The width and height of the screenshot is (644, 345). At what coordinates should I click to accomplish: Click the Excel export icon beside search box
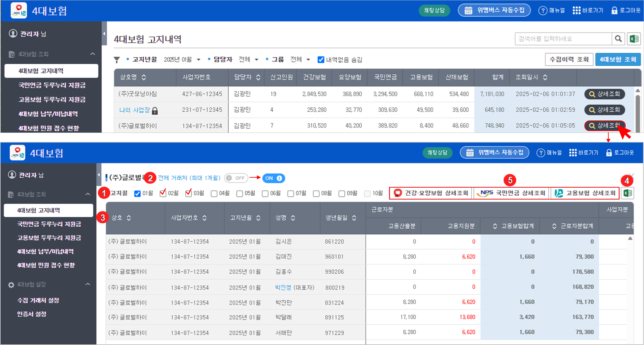[634, 39]
